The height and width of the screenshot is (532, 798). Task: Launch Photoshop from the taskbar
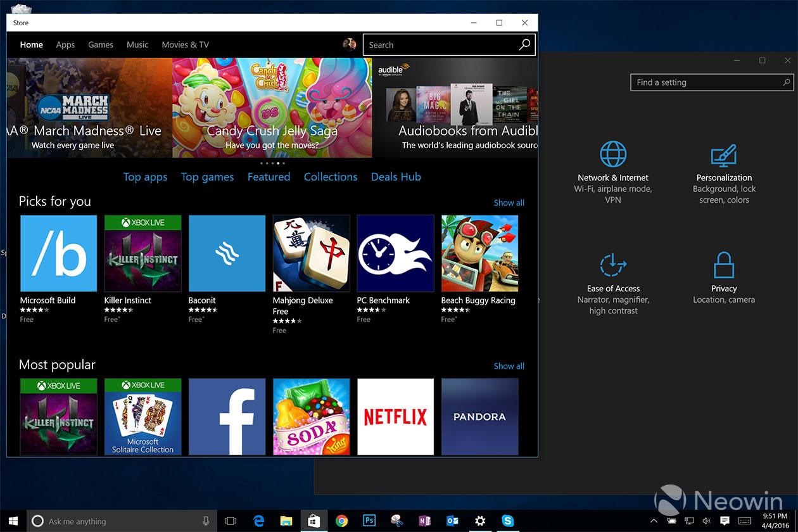pos(369,521)
